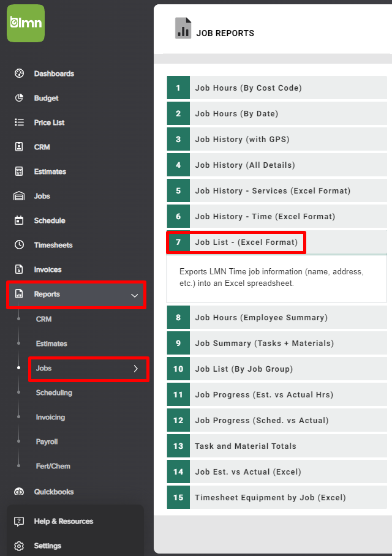Open Price List menu item
The image size is (392, 556).
(x=50, y=122)
